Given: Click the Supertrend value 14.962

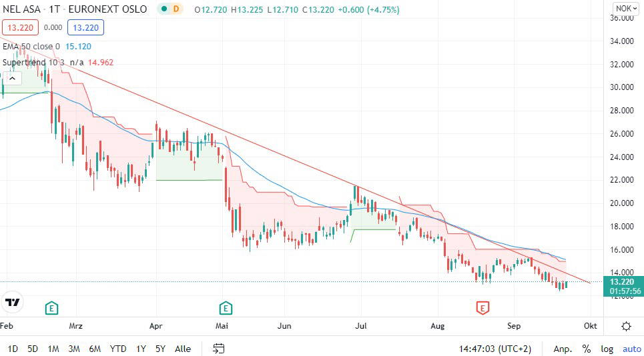Looking at the screenshot, I should coord(101,63).
